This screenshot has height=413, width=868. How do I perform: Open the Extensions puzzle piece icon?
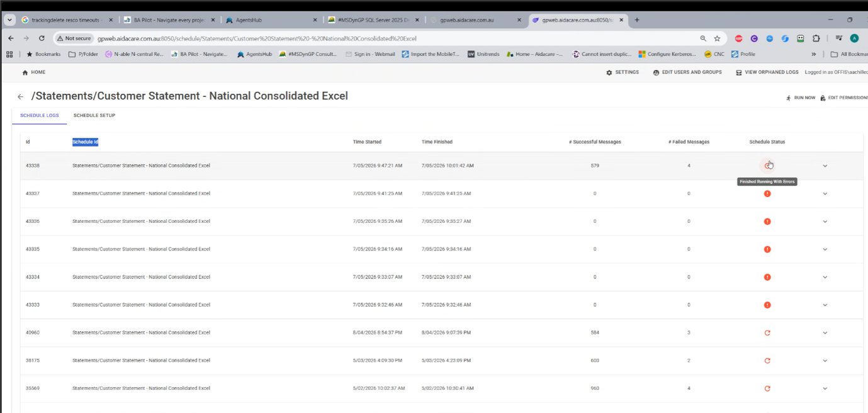tap(816, 38)
